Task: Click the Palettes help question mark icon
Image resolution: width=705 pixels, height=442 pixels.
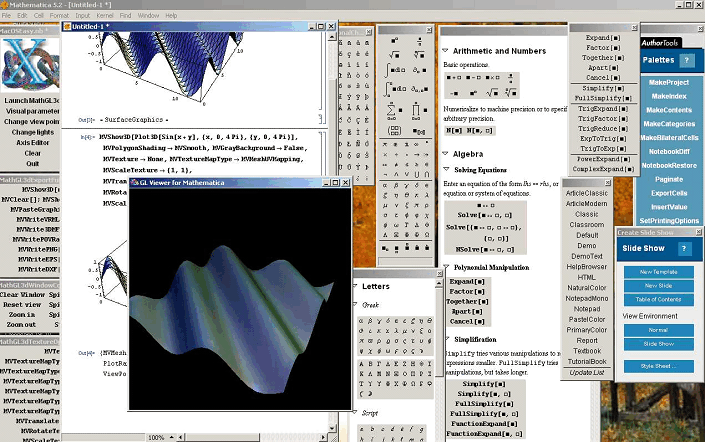Action: click(x=687, y=60)
